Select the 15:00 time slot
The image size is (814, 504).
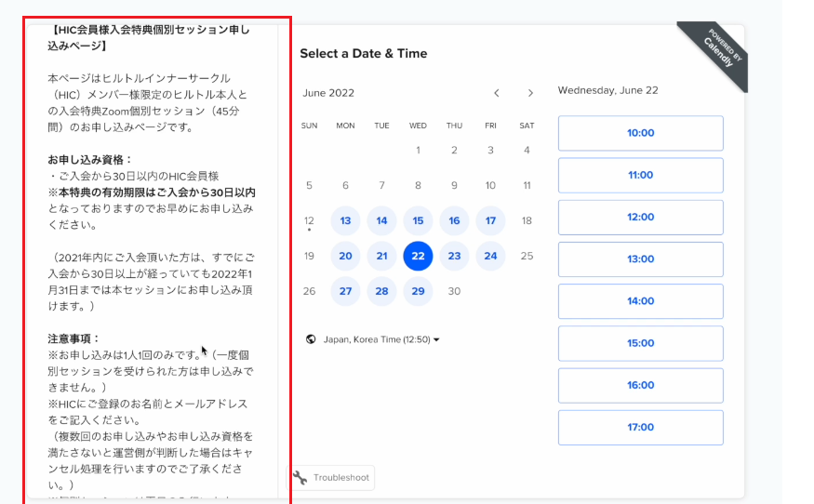(641, 344)
